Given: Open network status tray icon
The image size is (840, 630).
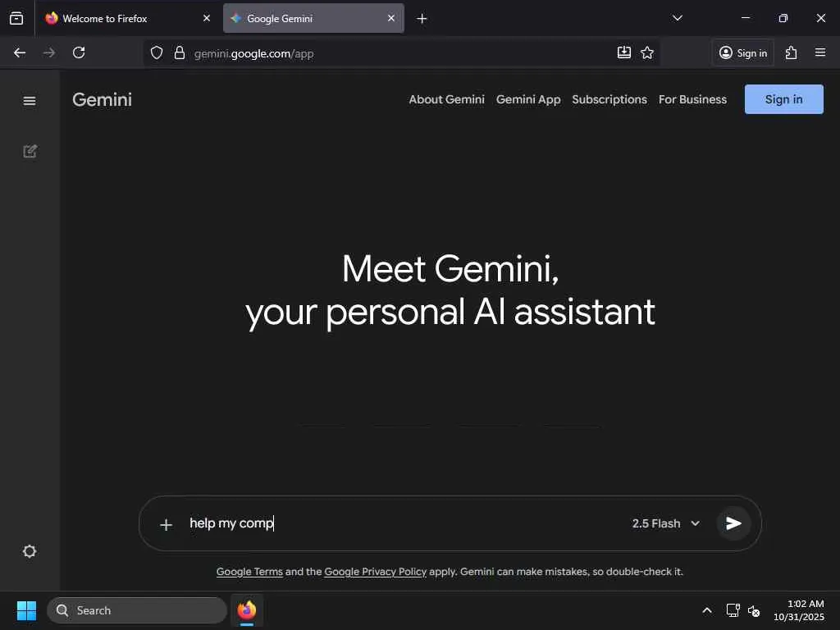Looking at the screenshot, I should [x=733, y=610].
